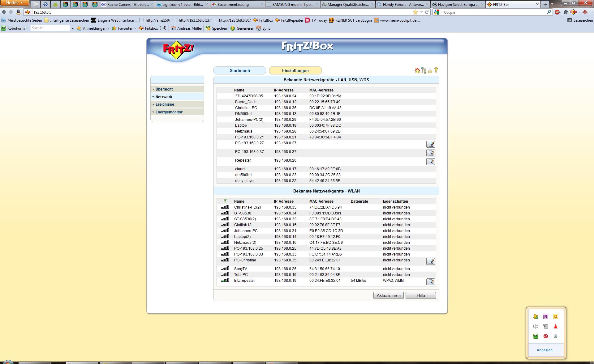Open a new tab with plus button
Image resolution: width=594 pixels, height=364 pixels.
coord(545,4)
